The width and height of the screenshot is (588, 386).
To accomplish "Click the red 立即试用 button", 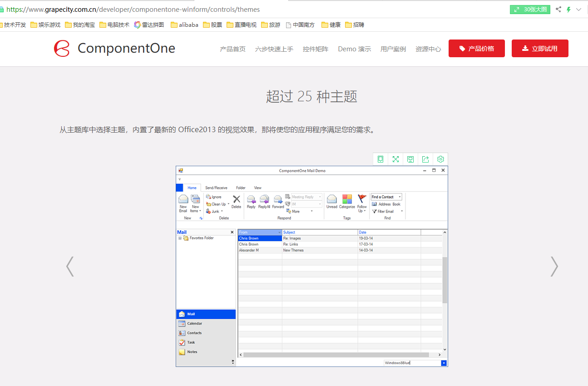I will coord(540,49).
